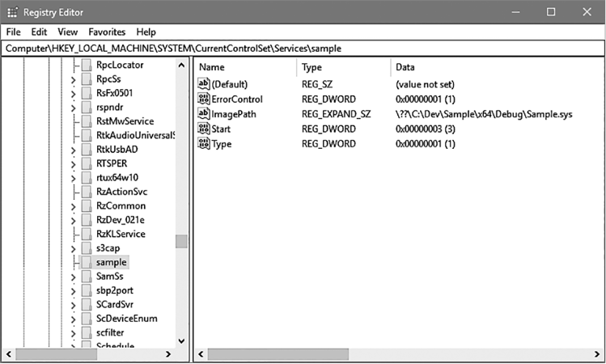Click the DWORD icon beside ErrorControl
606x364 pixels.
pos(203,99)
